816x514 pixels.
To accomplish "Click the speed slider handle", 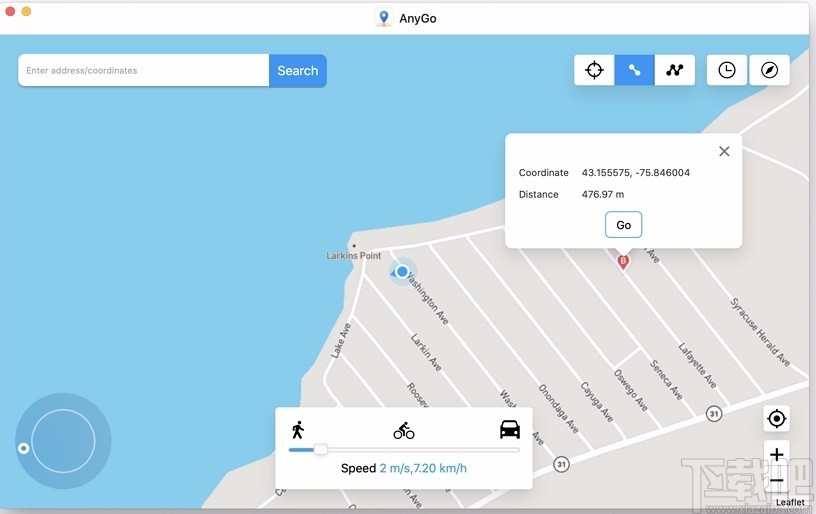I will click(x=321, y=449).
